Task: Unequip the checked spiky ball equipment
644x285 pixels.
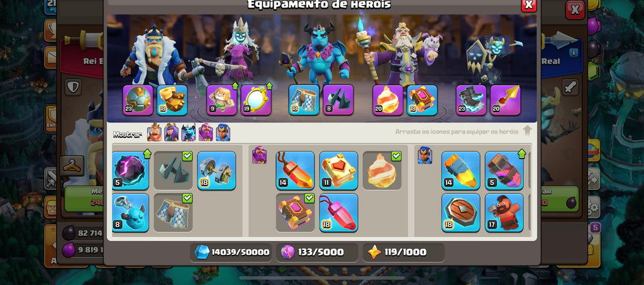Action: 174,171
